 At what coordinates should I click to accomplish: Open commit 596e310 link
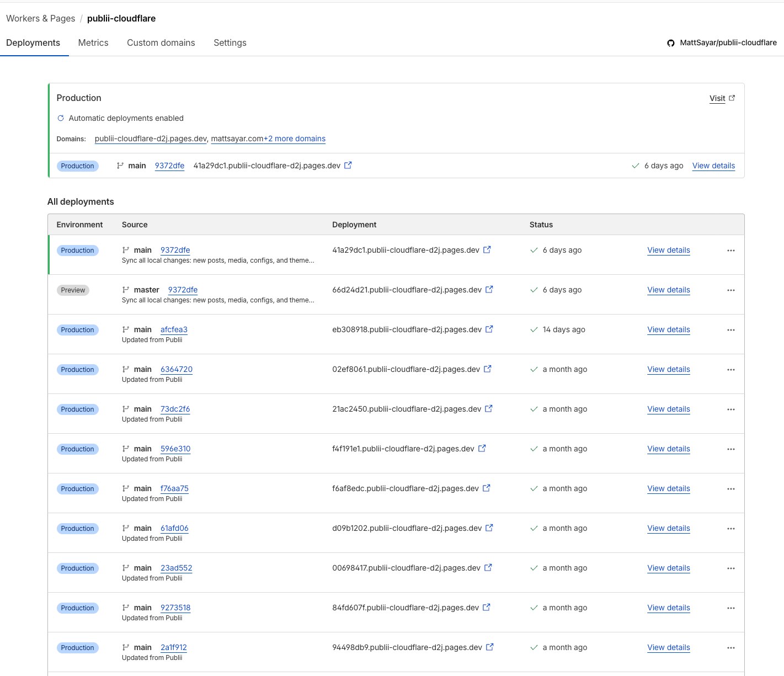[x=175, y=449]
